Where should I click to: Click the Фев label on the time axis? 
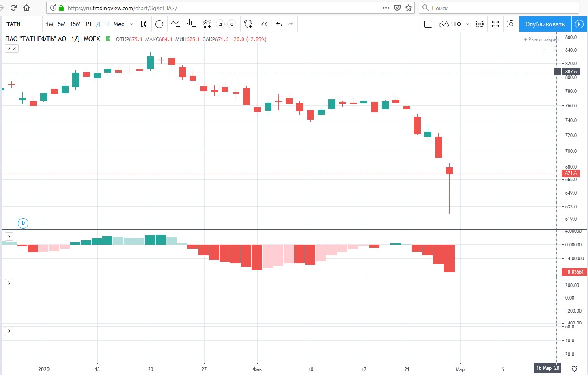pos(257,369)
